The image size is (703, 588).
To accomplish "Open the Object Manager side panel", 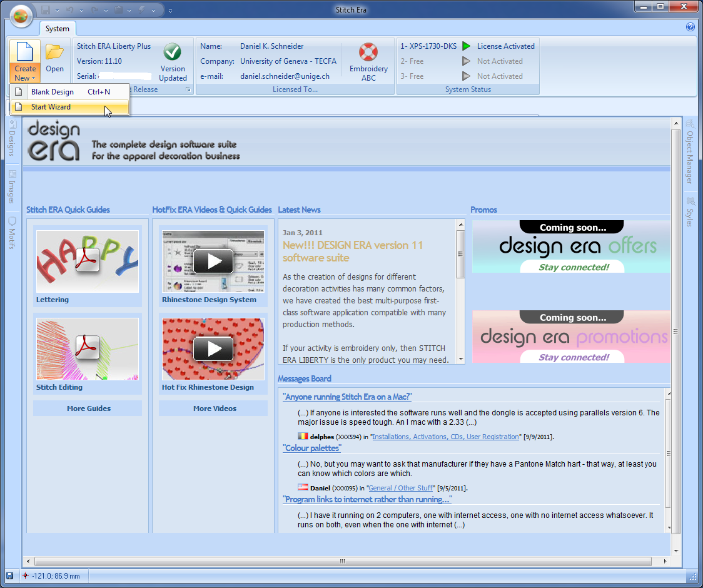I will (x=690, y=151).
